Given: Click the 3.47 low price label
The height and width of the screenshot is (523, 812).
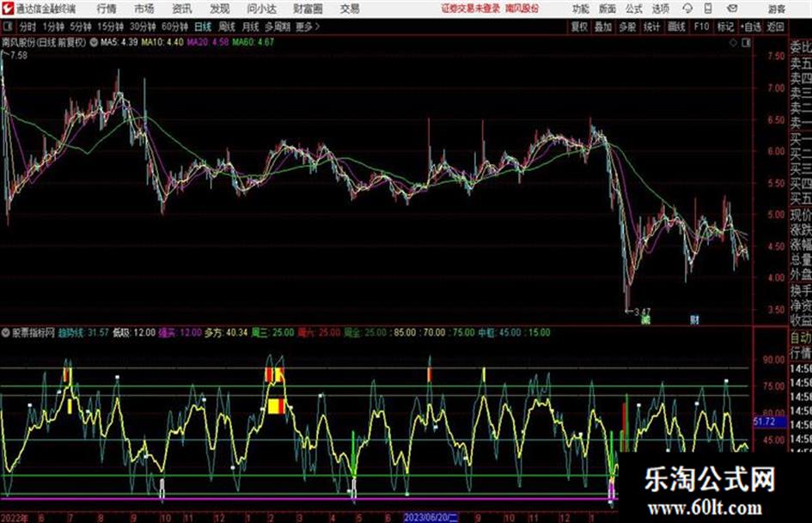Looking at the screenshot, I should click(642, 312).
